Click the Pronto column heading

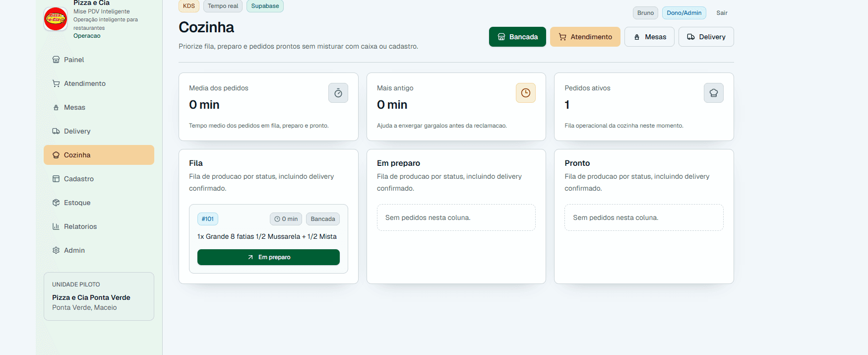click(577, 163)
